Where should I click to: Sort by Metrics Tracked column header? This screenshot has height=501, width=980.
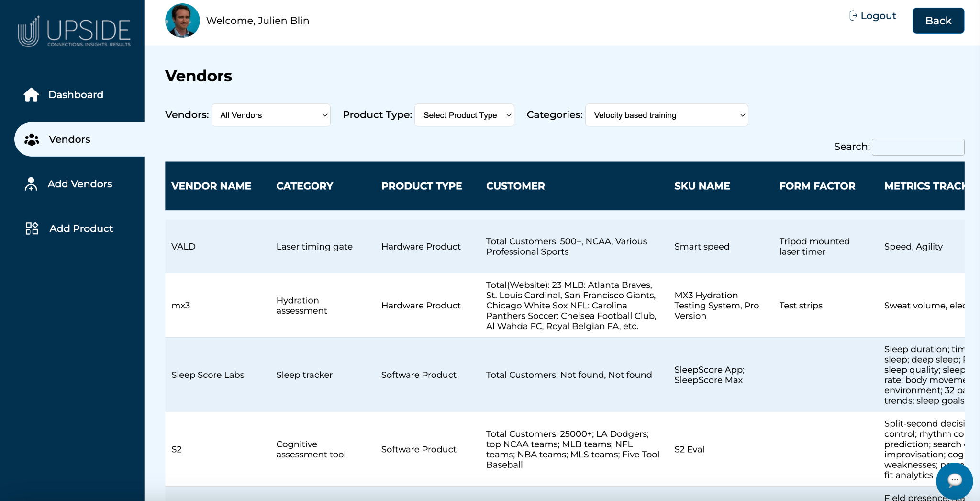924,186
